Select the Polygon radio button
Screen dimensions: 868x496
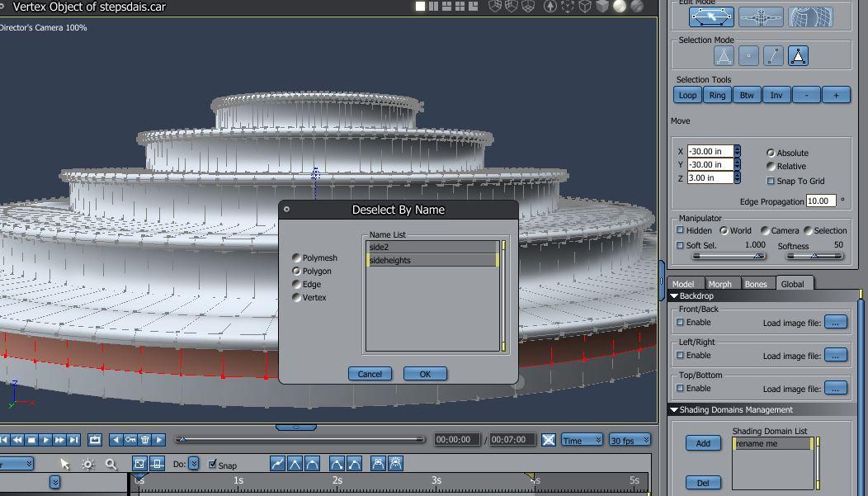(x=296, y=272)
